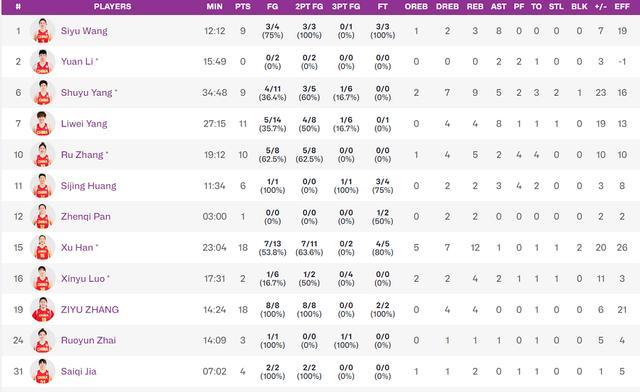
Task: Click Yuan Li's avatar image
Action: pyautogui.click(x=43, y=62)
